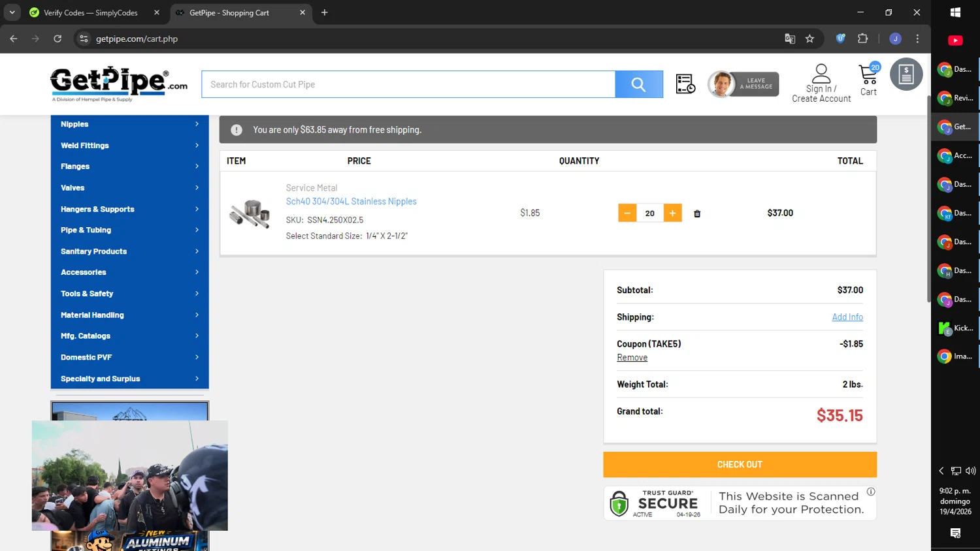Viewport: 980px width, 551px height.
Task: Click the search magnifier button
Action: (x=638, y=84)
